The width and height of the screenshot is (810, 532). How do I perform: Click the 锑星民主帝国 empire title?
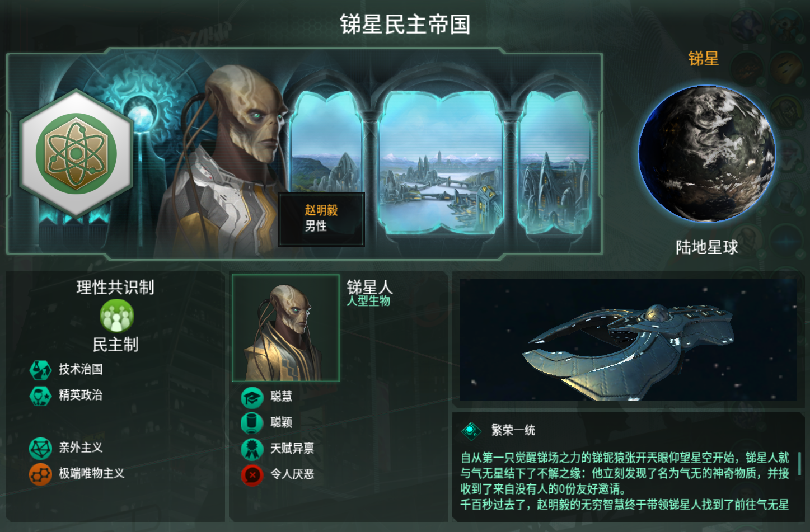[405, 25]
